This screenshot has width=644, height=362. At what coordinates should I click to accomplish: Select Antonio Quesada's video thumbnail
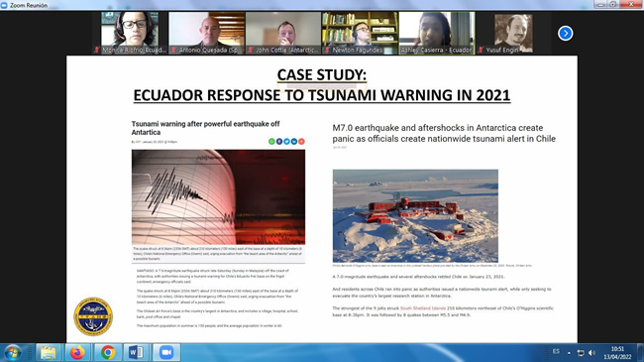click(207, 33)
